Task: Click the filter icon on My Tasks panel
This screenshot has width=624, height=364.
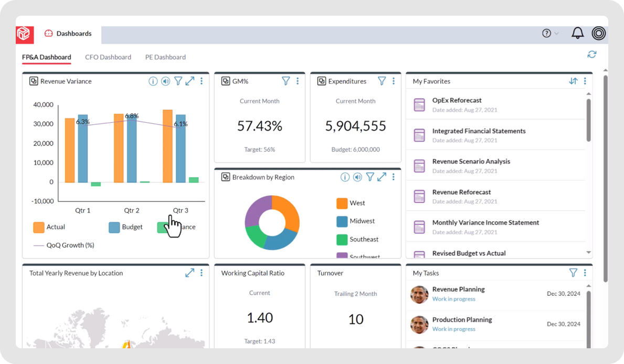Action: (573, 273)
